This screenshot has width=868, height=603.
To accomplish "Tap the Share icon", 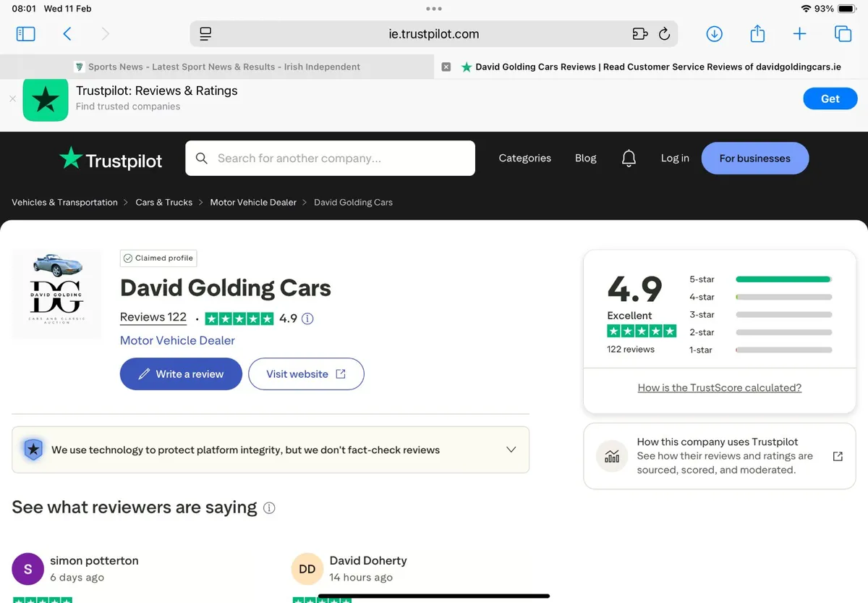I will 757,34.
